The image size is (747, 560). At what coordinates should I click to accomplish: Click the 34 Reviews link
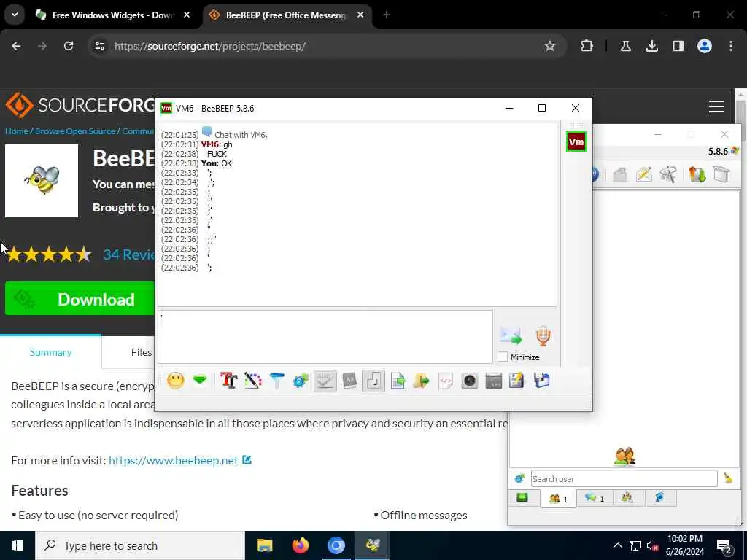[x=128, y=254]
